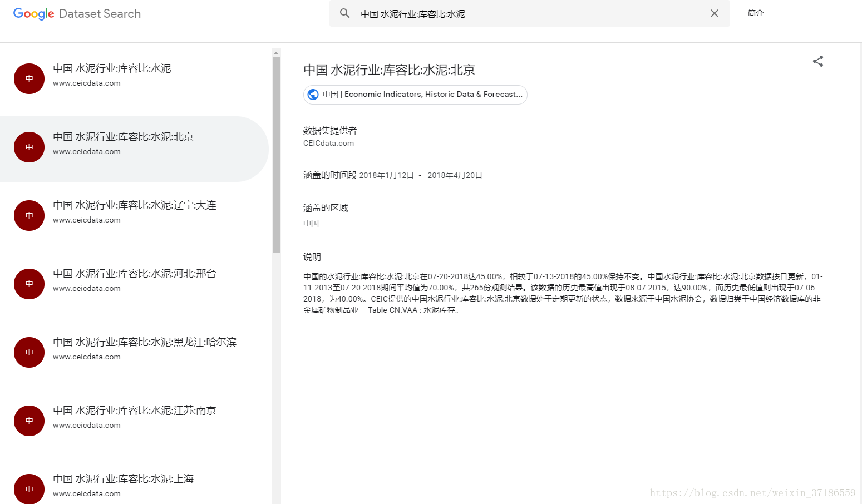Open the 简介 link in the header
The image size is (862, 504).
pos(756,13)
